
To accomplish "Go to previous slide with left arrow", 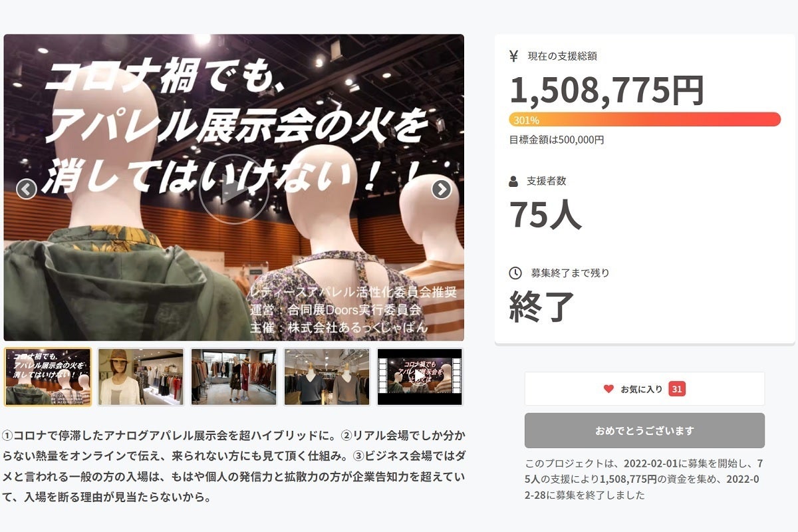I will (27, 190).
